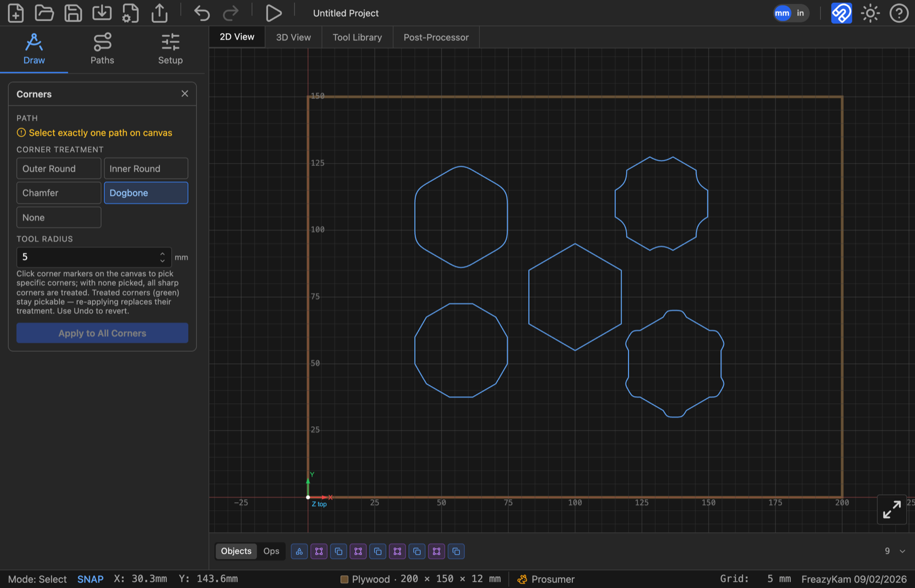Click the FreazyKam 09/02/2026 status text
Screen dimensions: 915x588
click(x=854, y=579)
